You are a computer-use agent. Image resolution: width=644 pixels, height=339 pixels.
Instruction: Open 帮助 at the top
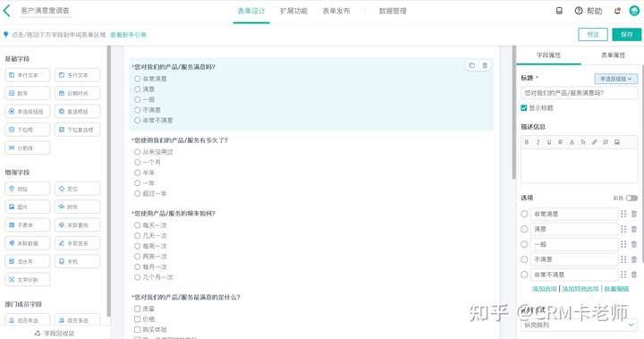click(589, 11)
